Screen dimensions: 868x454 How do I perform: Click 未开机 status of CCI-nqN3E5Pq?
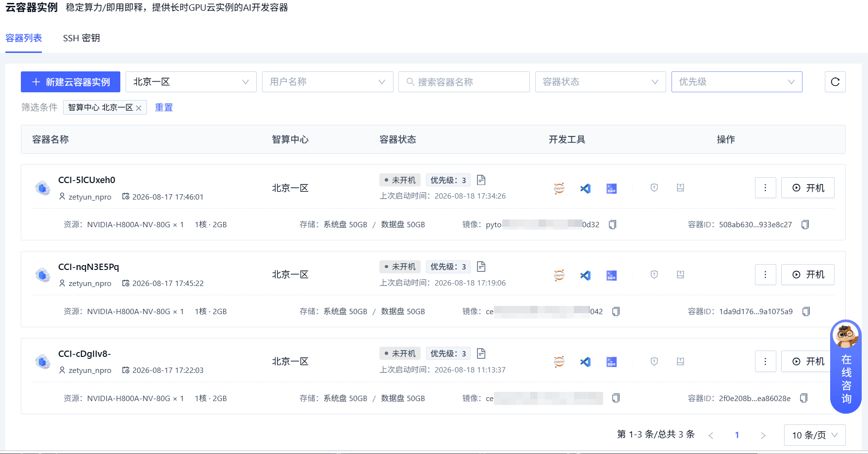point(400,267)
